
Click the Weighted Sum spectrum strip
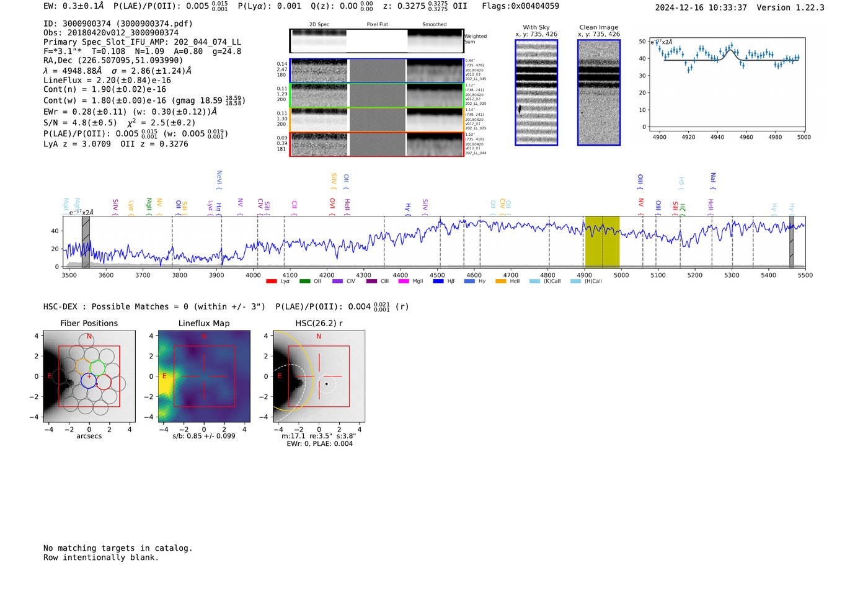click(x=376, y=41)
